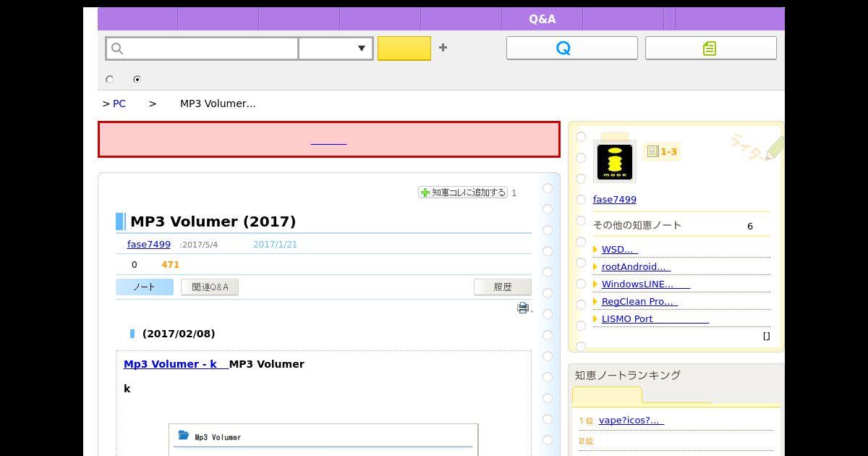Open the LISMO Port note link

click(655, 318)
